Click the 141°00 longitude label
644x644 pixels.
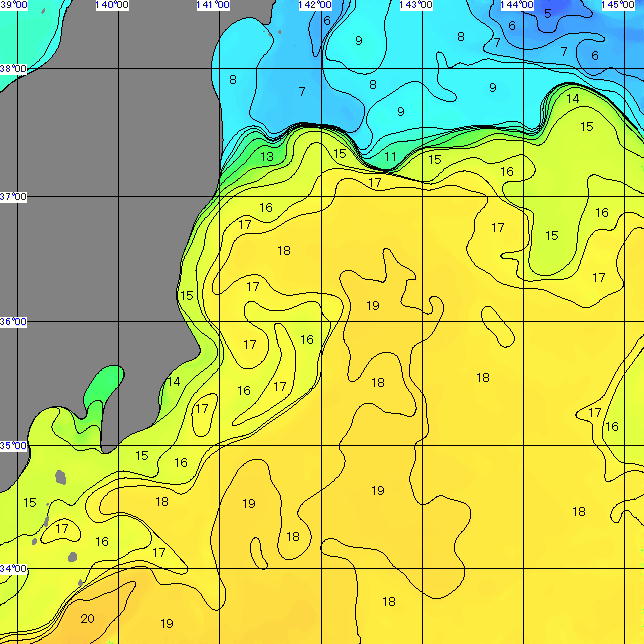(x=213, y=5)
